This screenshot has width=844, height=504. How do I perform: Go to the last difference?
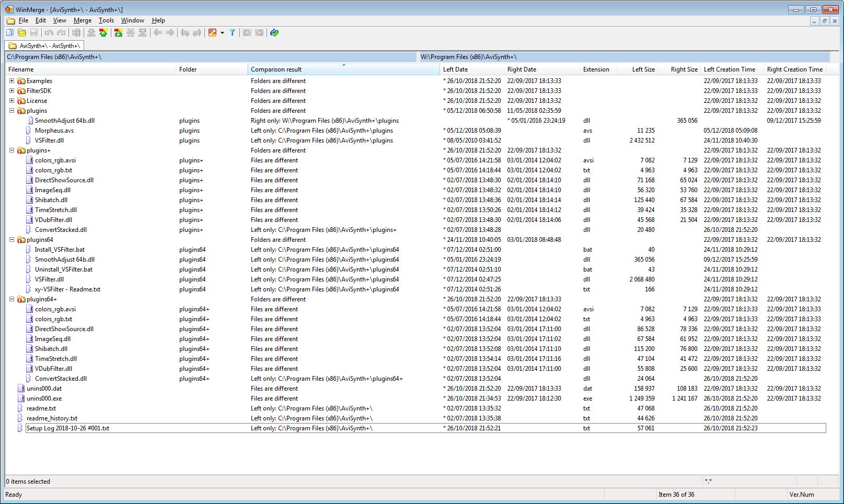[143, 33]
